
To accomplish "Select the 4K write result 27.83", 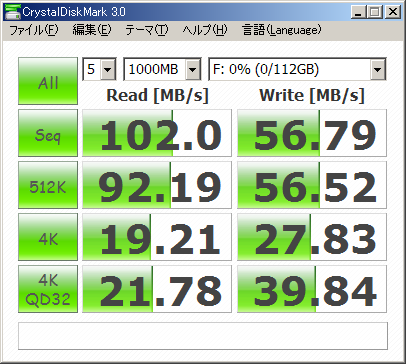I will pos(312,237).
